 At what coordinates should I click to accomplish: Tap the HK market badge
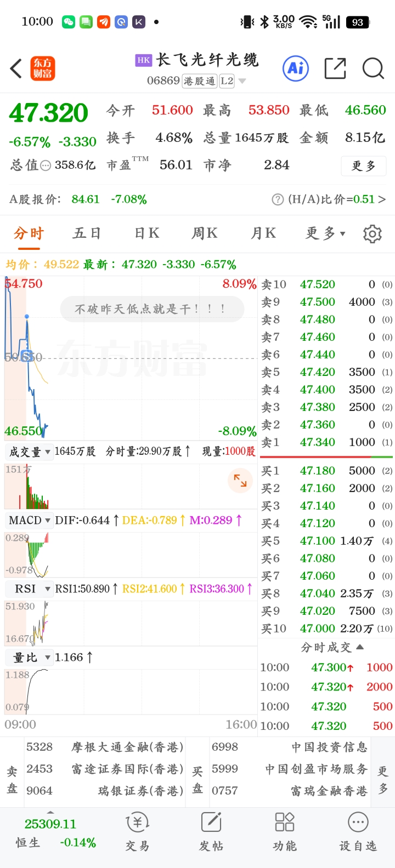coord(144,60)
